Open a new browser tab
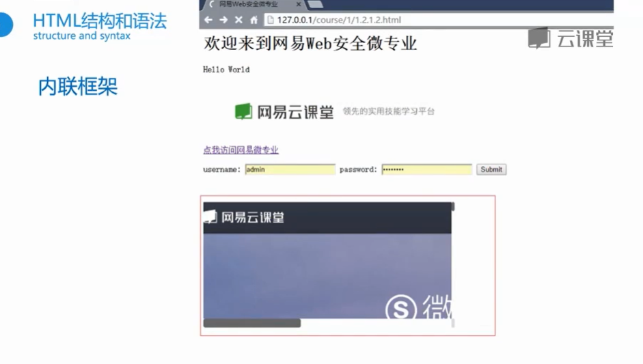Image resolution: width=643 pixels, height=364 pixels. coord(315,4)
